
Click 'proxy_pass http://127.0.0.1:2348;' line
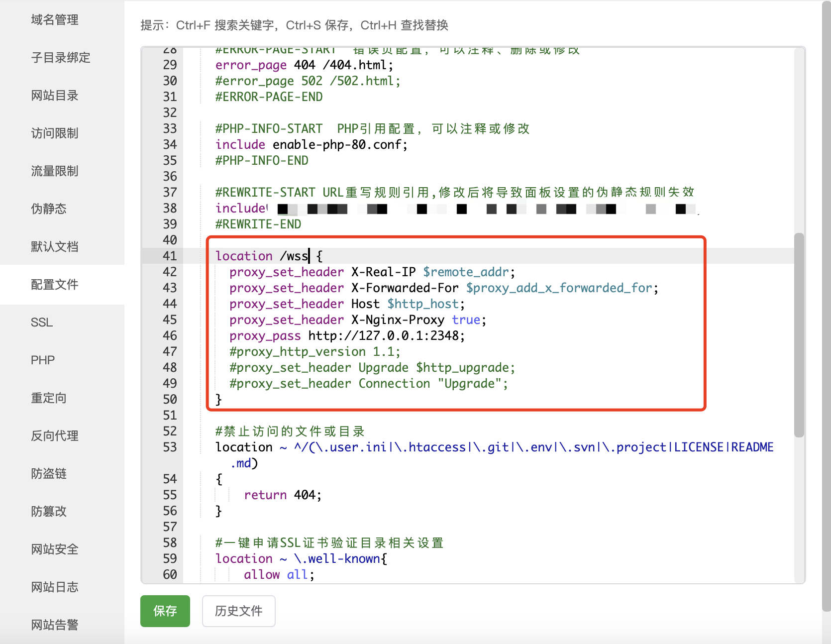347,335
